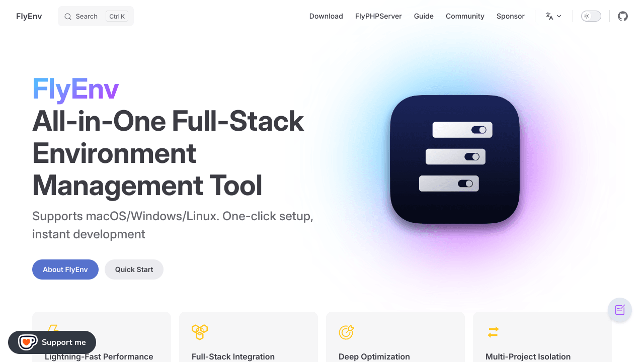The image size is (644, 362).
Task: Go to the FlyPHPServer page
Action: point(378,16)
